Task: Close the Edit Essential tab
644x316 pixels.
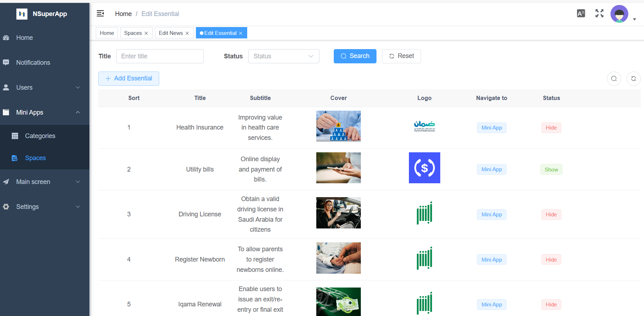Action: pyautogui.click(x=241, y=33)
